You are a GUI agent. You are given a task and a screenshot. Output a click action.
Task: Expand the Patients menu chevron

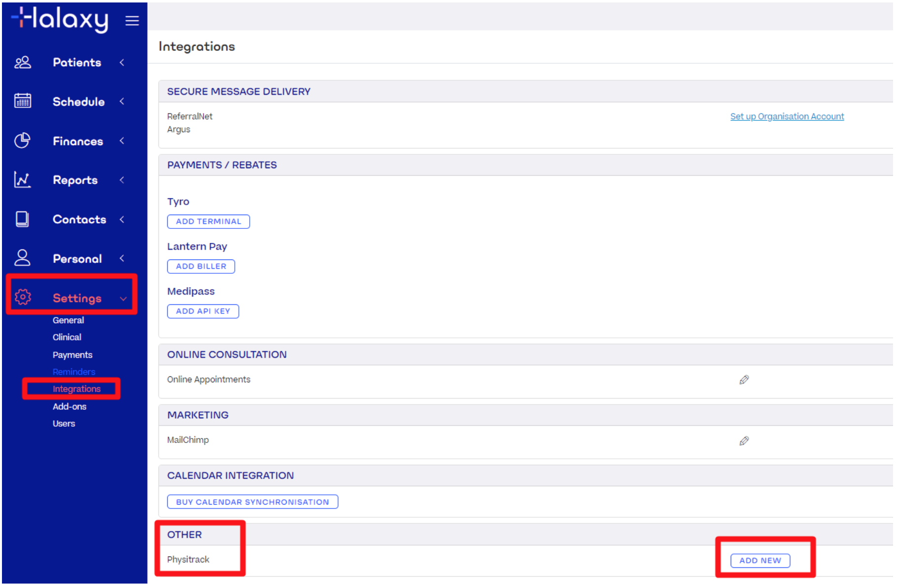click(122, 62)
